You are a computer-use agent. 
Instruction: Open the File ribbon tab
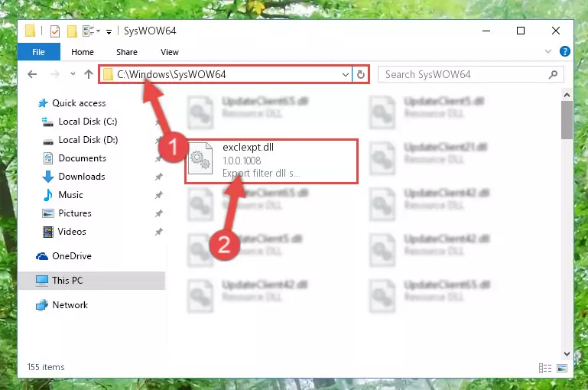pyautogui.click(x=39, y=52)
